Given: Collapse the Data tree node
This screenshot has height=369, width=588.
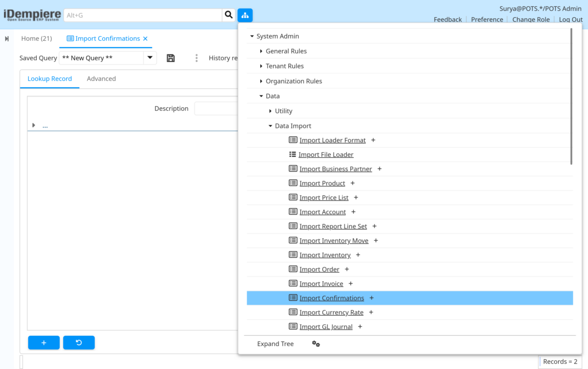Looking at the screenshot, I should pyautogui.click(x=261, y=96).
